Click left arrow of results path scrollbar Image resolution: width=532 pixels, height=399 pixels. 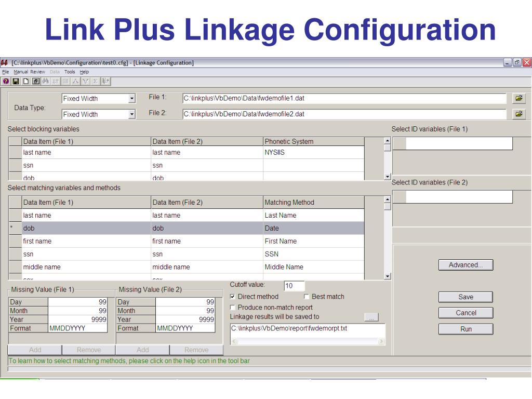[234, 341]
